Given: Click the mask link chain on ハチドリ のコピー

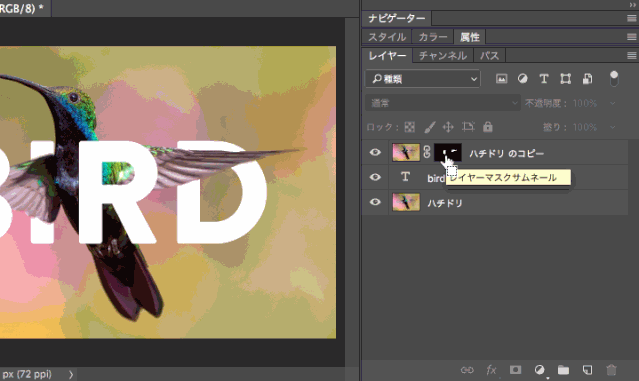Looking at the screenshot, I should (427, 152).
